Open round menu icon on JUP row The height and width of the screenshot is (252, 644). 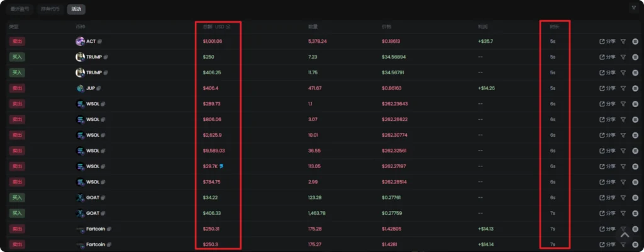pos(635,88)
